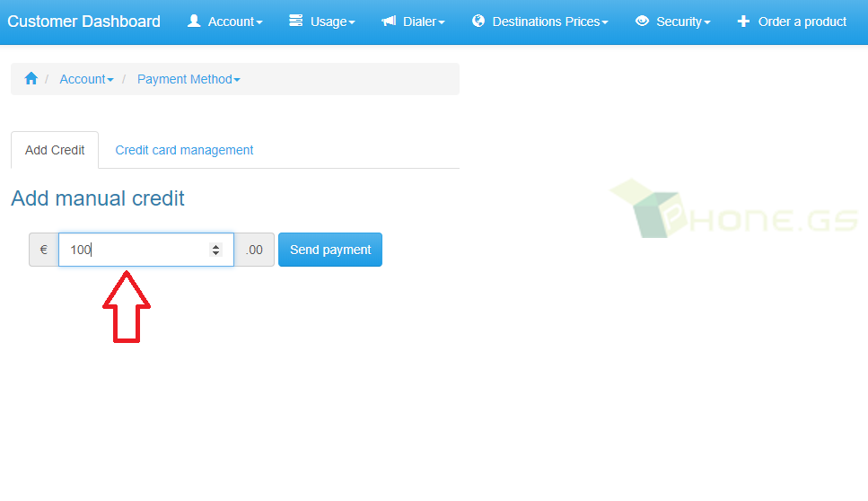Viewport: 868px width, 501px height.
Task: Click the home icon in breadcrumb
Action: point(31,79)
